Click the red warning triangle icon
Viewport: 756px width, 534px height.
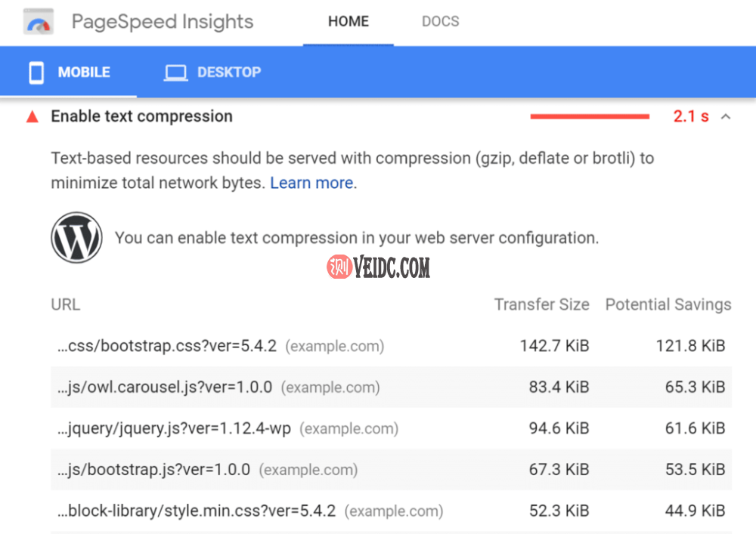[32, 116]
